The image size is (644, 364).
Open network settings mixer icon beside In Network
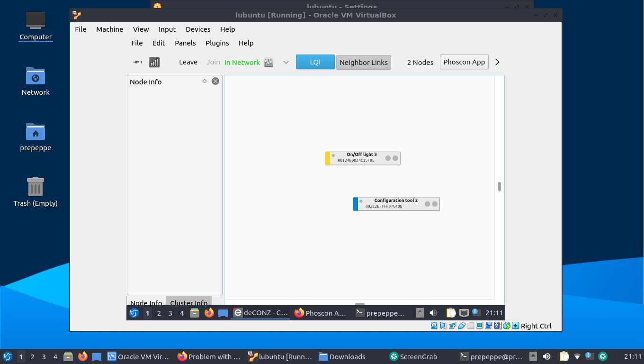coord(268,62)
